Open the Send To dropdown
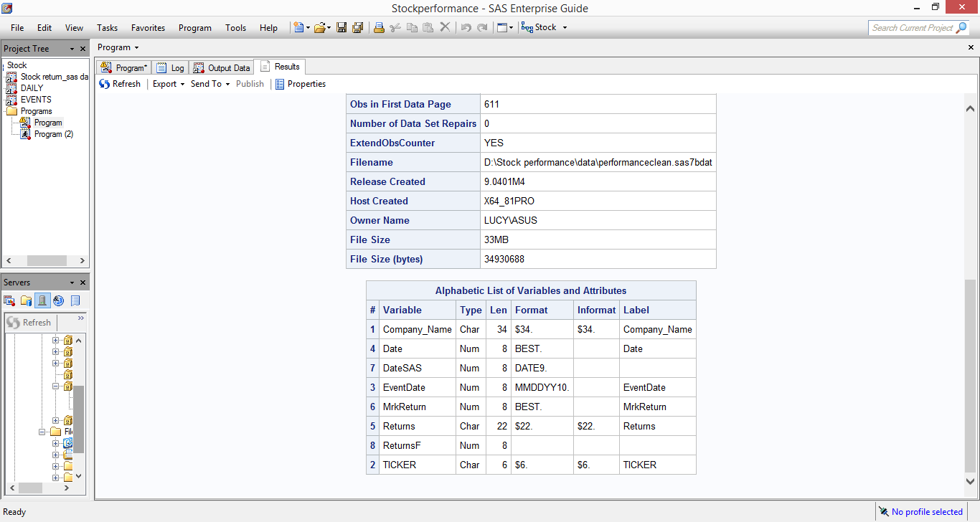980x522 pixels. tap(209, 84)
